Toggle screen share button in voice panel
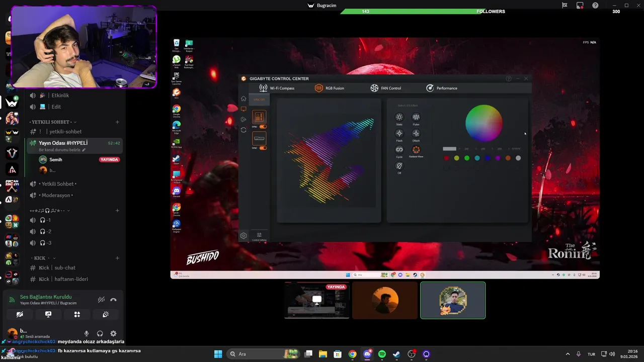644x362 pixels. [x=48, y=314]
